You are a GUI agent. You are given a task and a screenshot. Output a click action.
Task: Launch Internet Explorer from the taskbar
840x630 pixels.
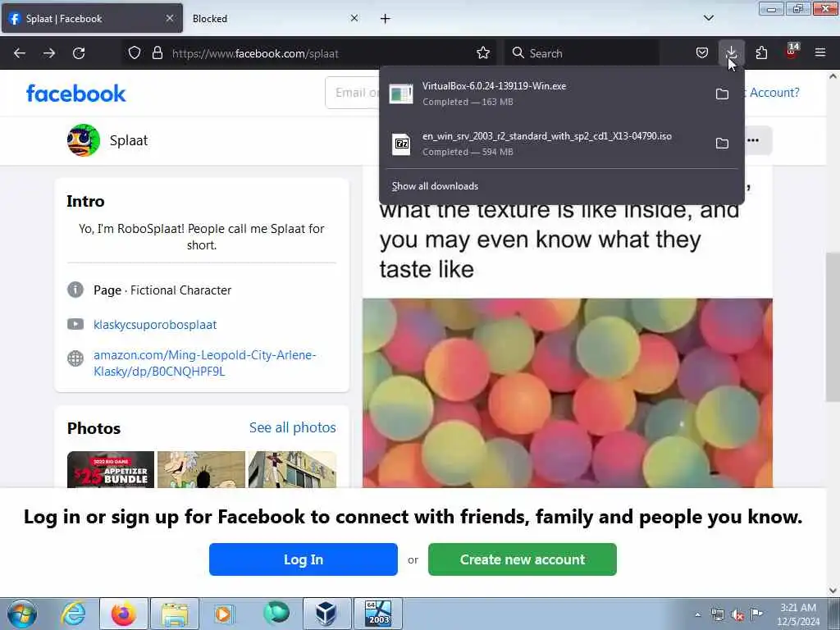73,614
